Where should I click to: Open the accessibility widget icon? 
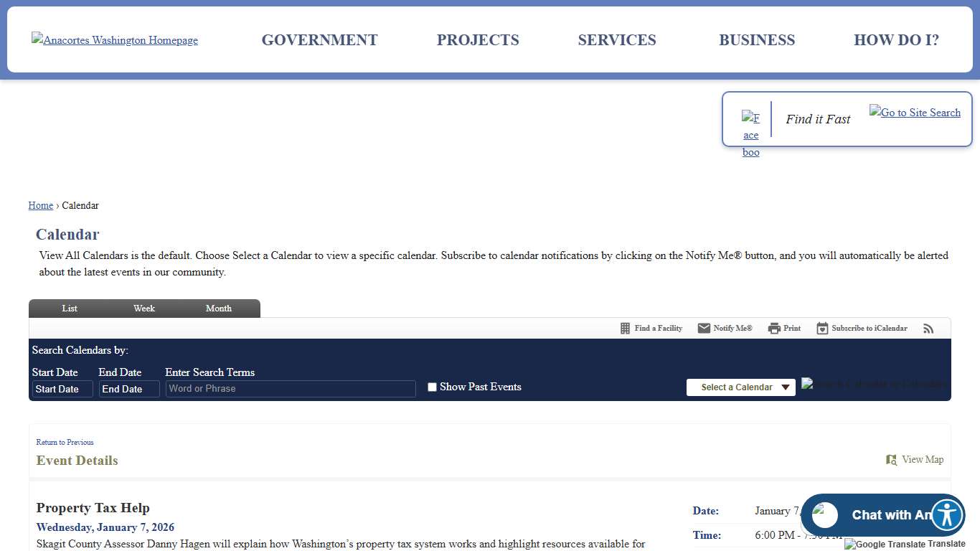click(946, 514)
